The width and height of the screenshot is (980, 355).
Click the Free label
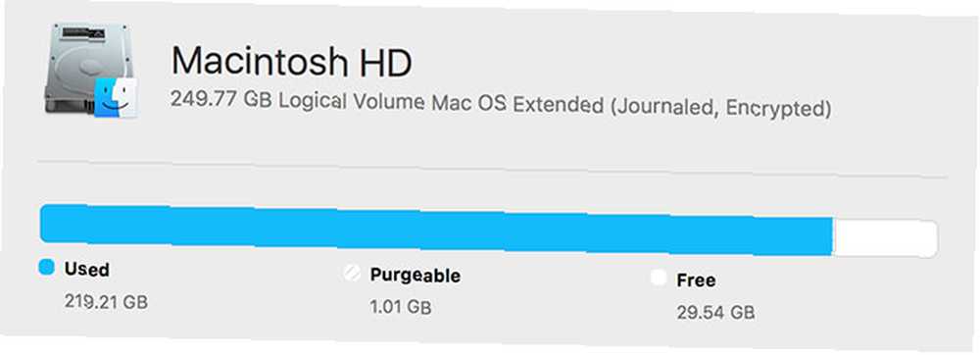[696, 280]
